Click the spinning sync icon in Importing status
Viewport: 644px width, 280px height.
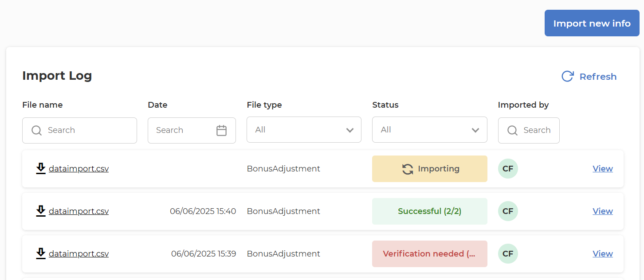(x=408, y=169)
